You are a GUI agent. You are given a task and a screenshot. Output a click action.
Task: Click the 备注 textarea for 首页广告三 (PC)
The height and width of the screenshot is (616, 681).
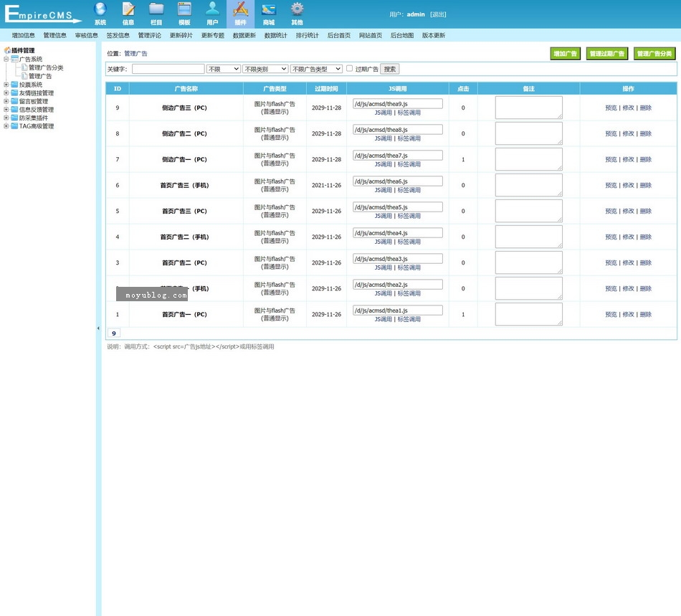[x=529, y=211]
